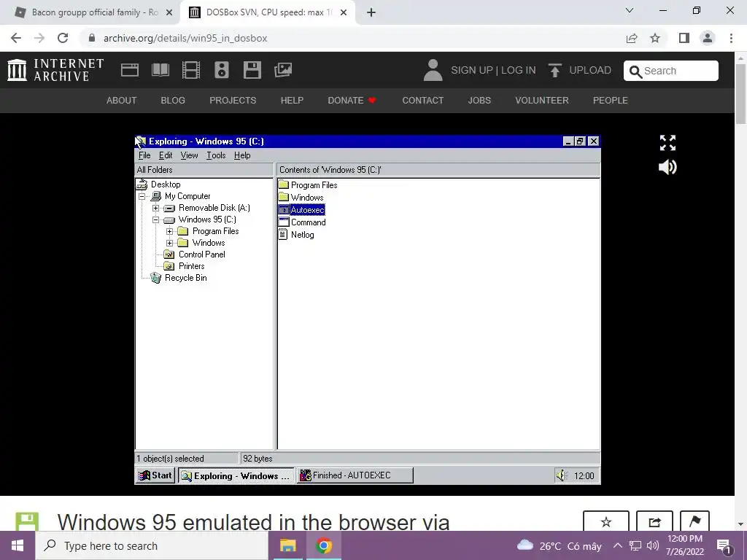Reload the page
This screenshot has height=560, width=747.
click(63, 38)
